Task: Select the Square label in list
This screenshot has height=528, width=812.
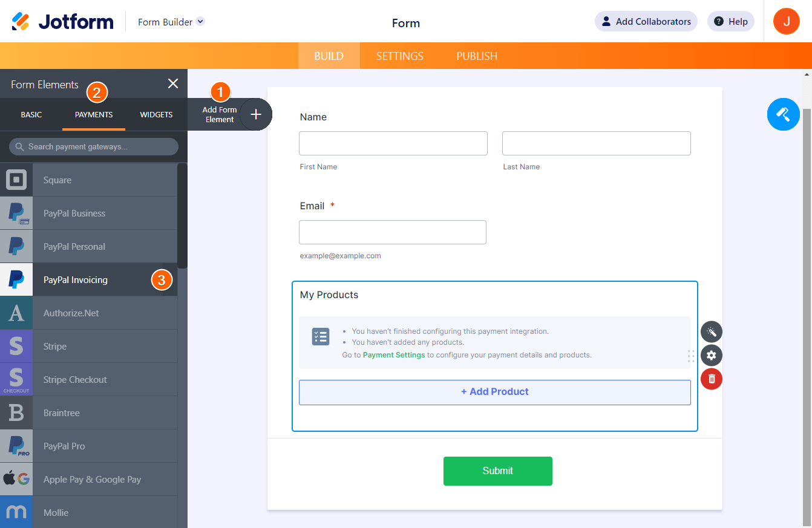Action: point(57,180)
